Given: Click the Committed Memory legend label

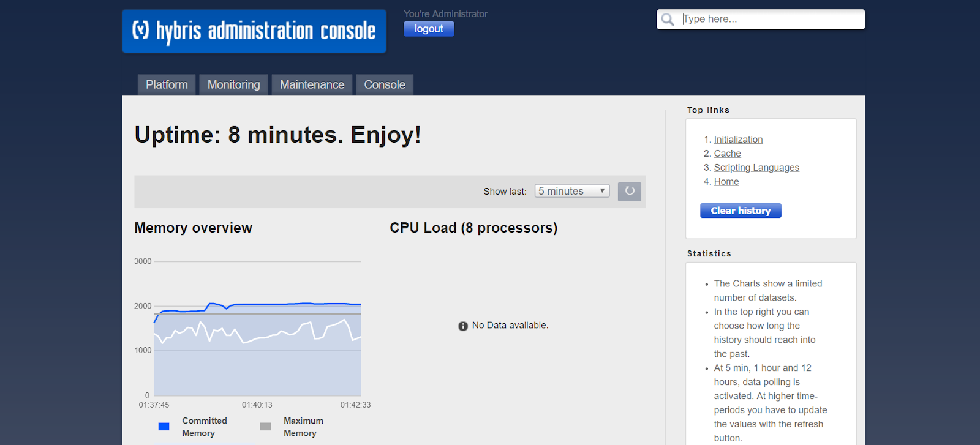Looking at the screenshot, I should coord(205,427).
